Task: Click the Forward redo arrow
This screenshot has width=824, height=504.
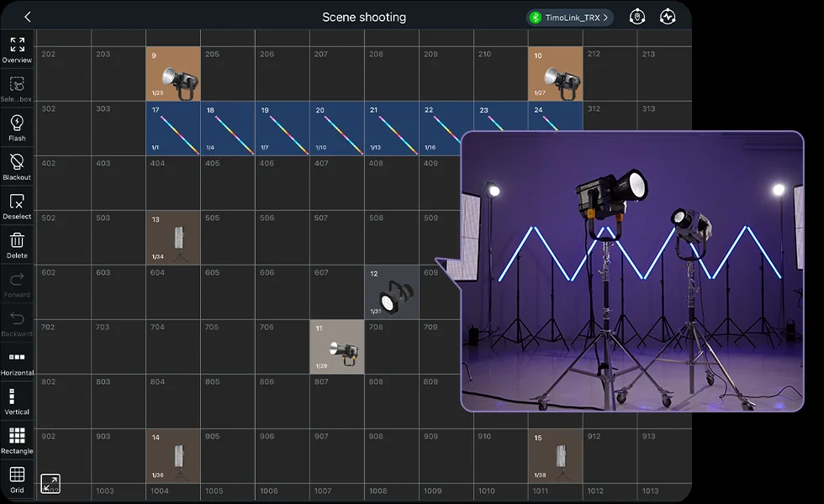Action: [x=17, y=283]
